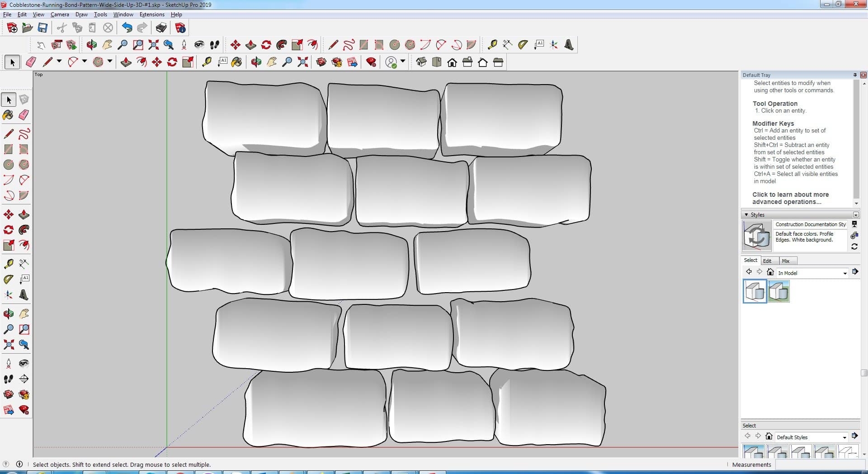The width and height of the screenshot is (868, 474).
Task: Expand the sign-in account dropdown arrow
Action: click(403, 61)
